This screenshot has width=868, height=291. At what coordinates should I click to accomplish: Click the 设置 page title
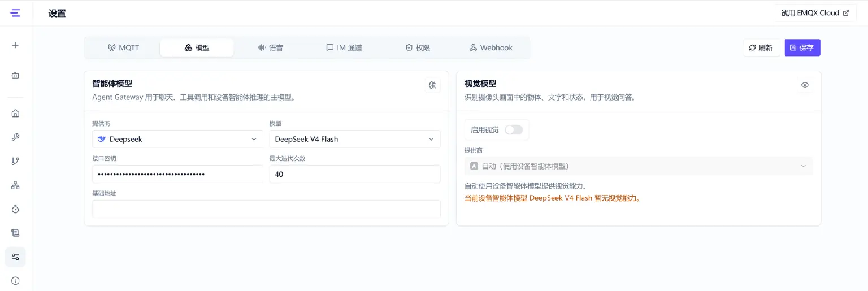pos(57,13)
